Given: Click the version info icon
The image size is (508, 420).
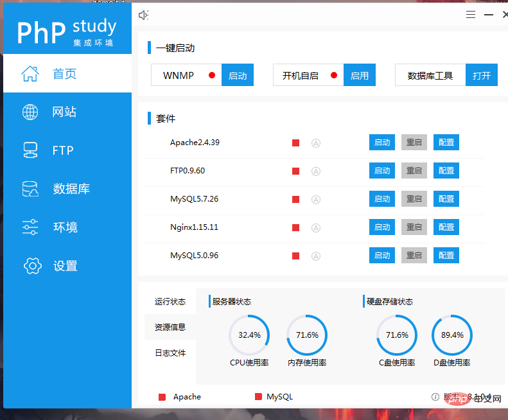Looking at the screenshot, I should [x=435, y=397].
